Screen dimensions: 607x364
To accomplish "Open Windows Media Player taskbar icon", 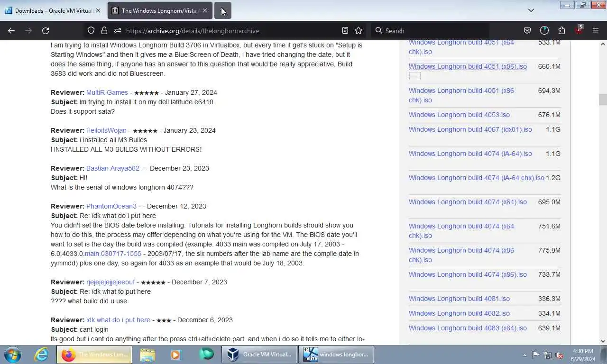I will [176, 355].
